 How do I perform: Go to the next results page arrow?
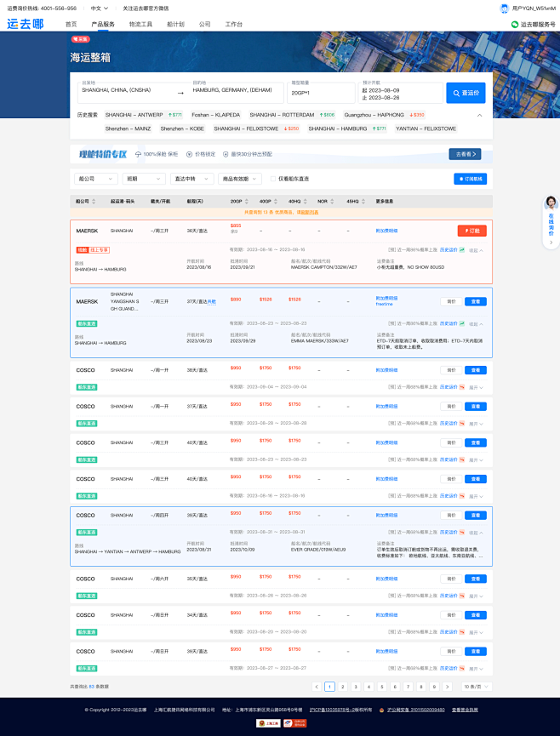[x=448, y=687]
